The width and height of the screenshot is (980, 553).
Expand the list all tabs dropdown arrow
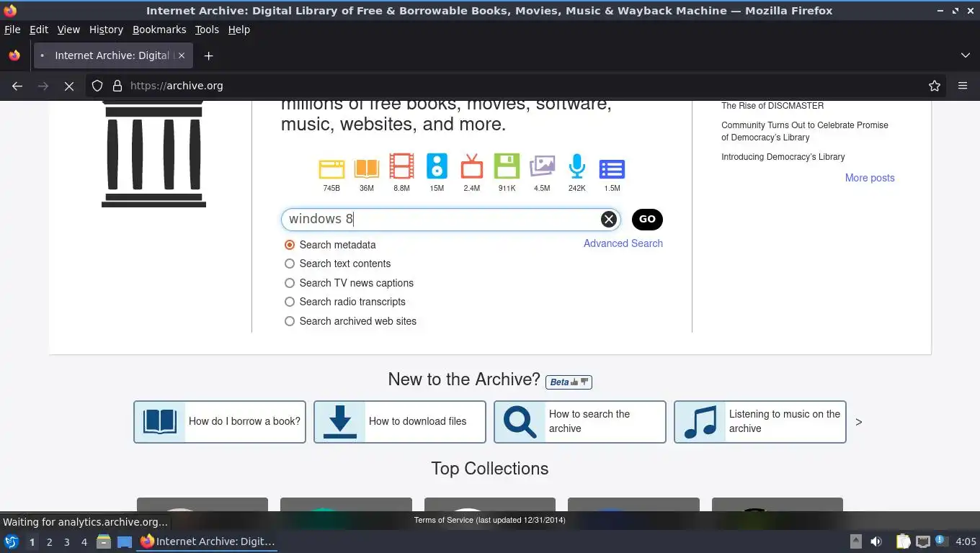coord(966,55)
